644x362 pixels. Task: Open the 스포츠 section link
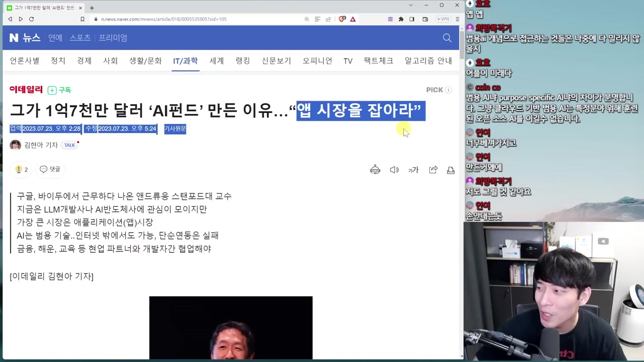(80, 38)
